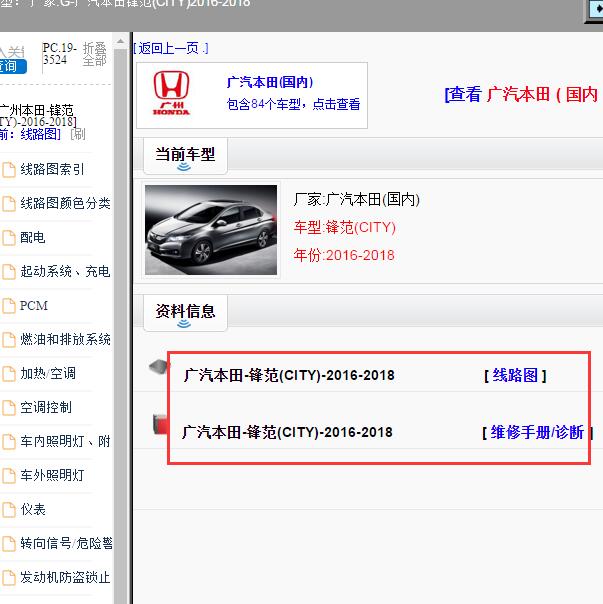This screenshot has height=604, width=603.
Task: Open the page icon beside 配电
Action: 8,238
